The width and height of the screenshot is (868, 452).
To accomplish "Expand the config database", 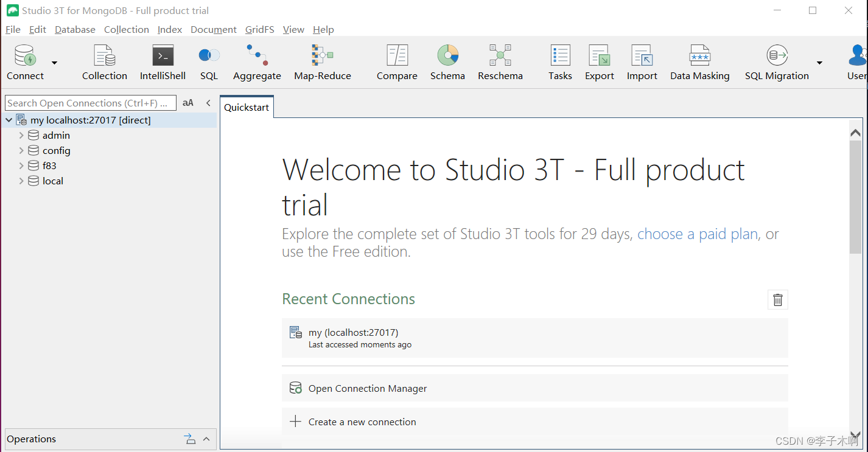I will [21, 150].
